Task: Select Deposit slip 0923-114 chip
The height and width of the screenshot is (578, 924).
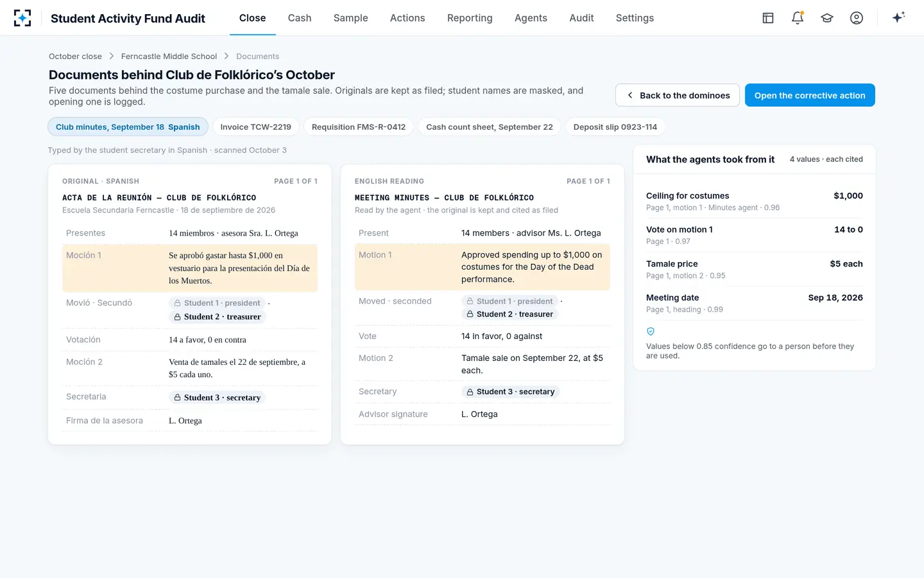Action: tap(615, 127)
